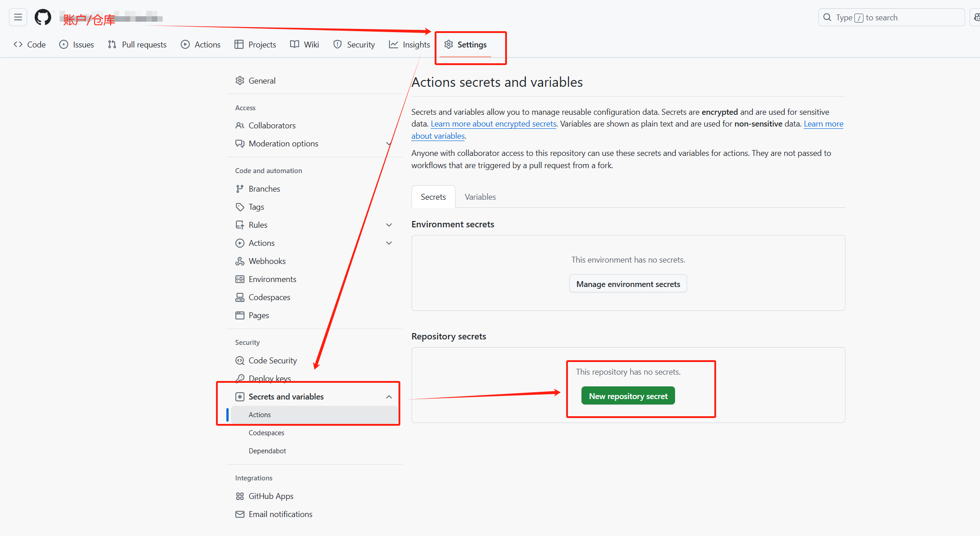This screenshot has height=536, width=980.
Task: Click Manage environment secrets button
Action: (x=628, y=284)
